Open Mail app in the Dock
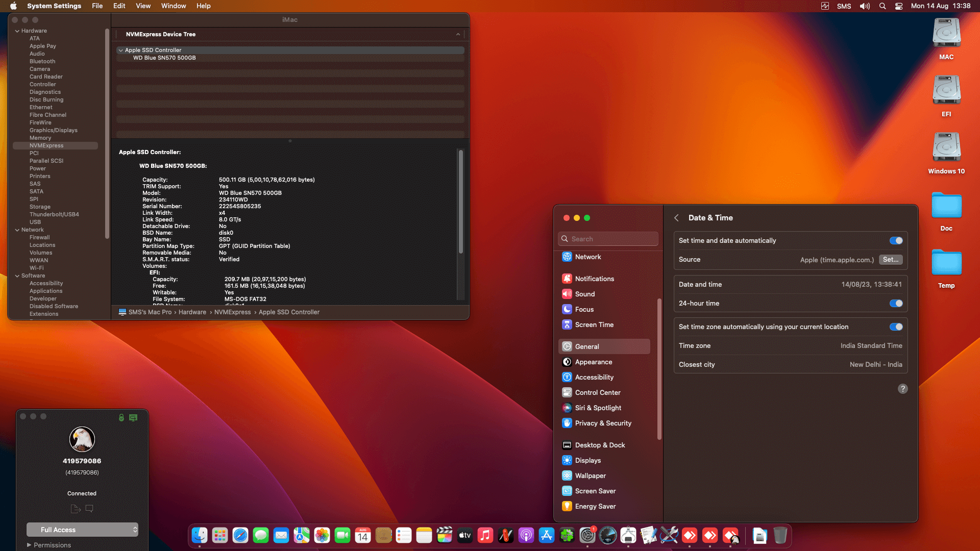The image size is (980, 551). (x=281, y=535)
